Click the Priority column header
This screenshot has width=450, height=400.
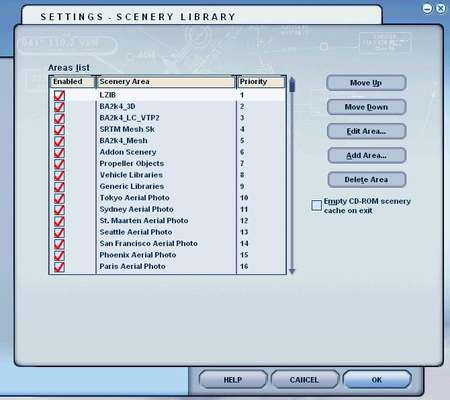click(x=262, y=82)
